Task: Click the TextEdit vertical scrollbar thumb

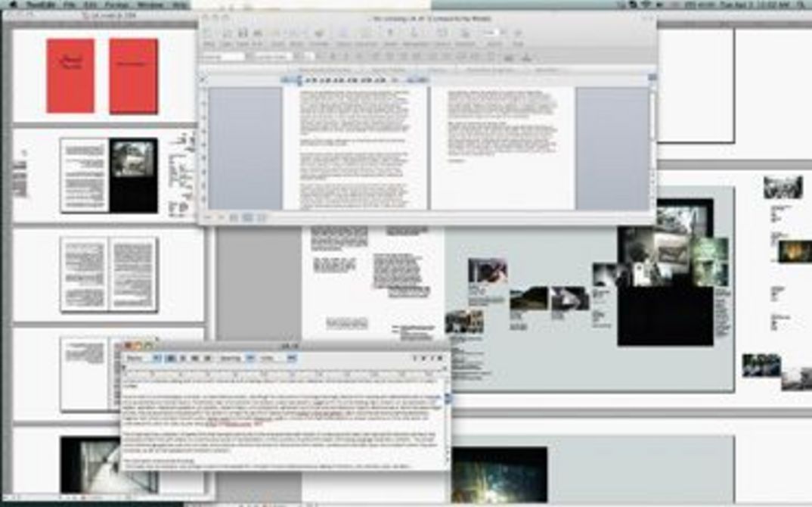Action: tap(447, 398)
